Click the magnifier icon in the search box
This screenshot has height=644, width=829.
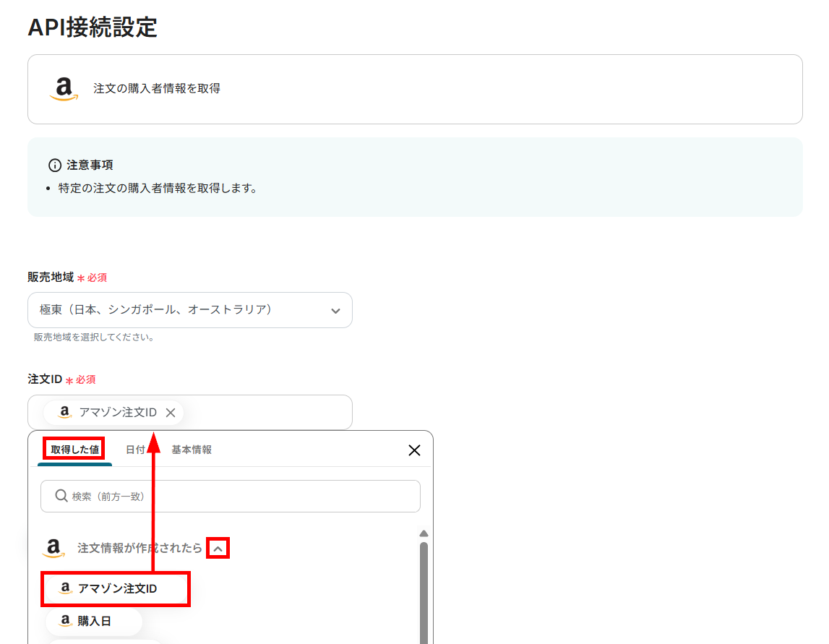tap(61, 496)
